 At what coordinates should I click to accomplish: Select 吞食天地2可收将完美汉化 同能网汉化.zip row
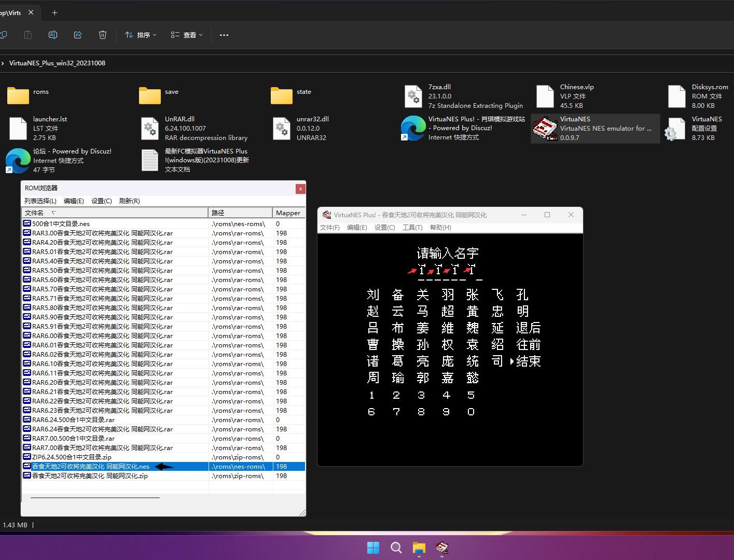click(x=163, y=475)
